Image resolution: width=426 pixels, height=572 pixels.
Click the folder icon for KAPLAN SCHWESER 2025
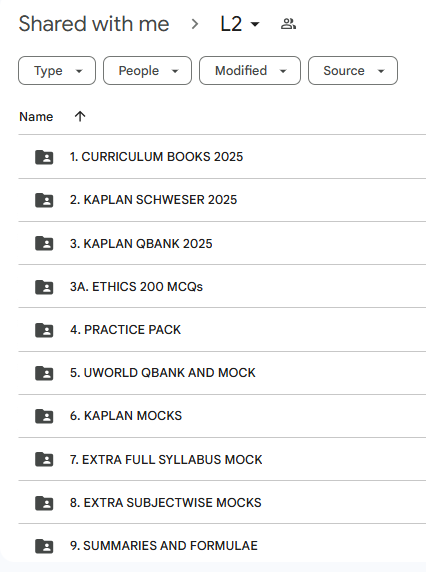tap(44, 200)
